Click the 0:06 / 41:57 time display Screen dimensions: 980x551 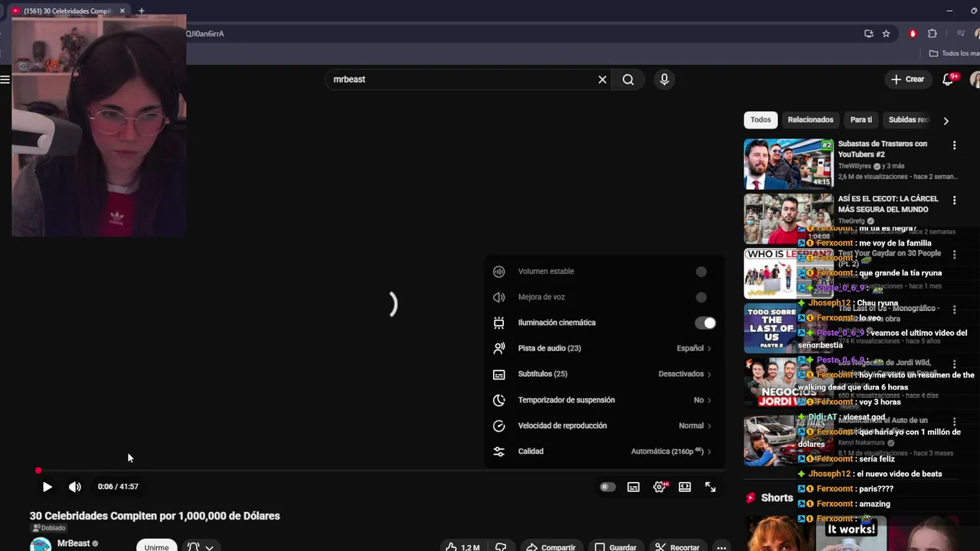(118, 487)
